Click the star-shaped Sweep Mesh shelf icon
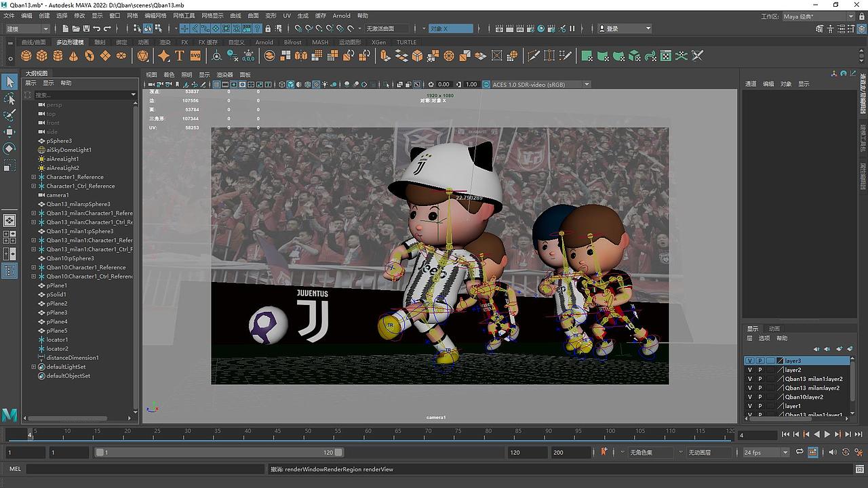This screenshot has height=488, width=868. [163, 56]
